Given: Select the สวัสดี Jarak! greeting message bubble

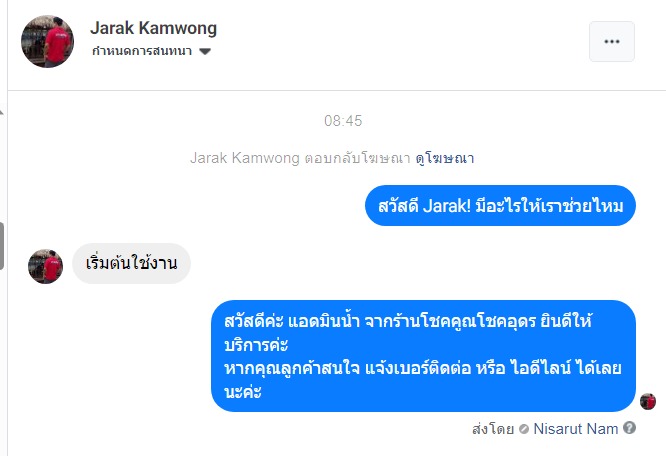Looking at the screenshot, I should [x=500, y=205].
